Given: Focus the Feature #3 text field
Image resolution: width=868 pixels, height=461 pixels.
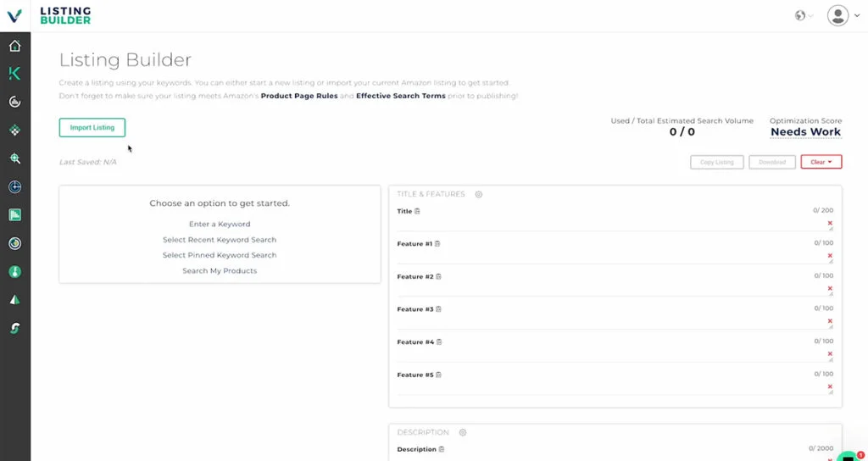Looking at the screenshot, I should tap(612, 321).
